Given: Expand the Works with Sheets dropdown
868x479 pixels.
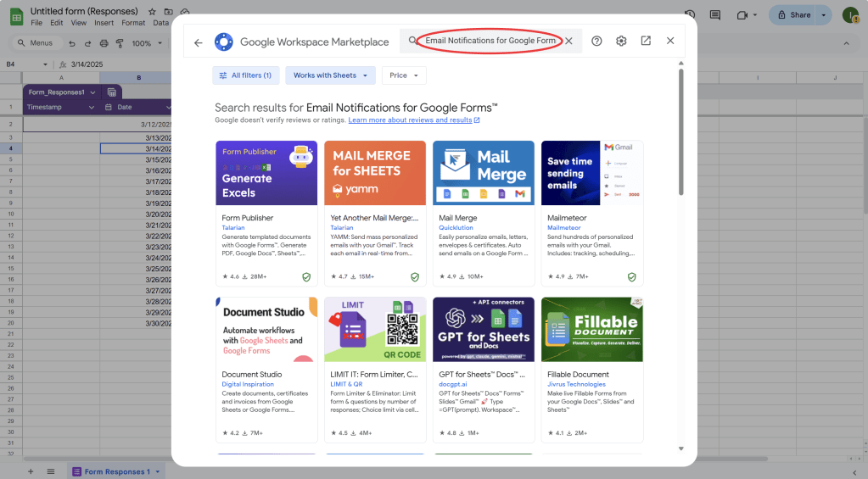Looking at the screenshot, I should (x=330, y=75).
